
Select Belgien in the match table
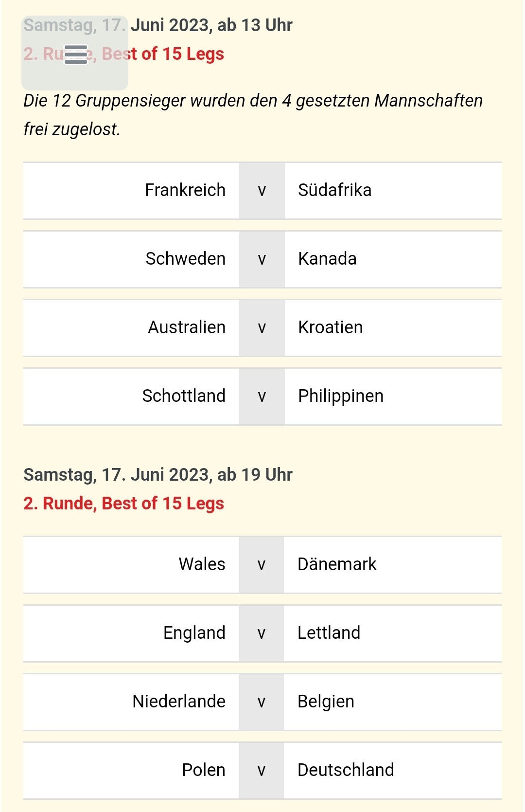[x=326, y=702]
